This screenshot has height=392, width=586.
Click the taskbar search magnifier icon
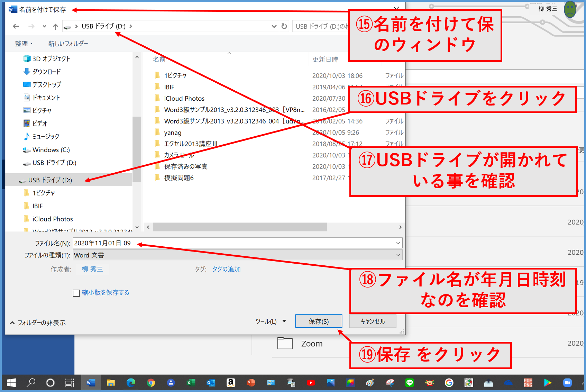point(31,383)
